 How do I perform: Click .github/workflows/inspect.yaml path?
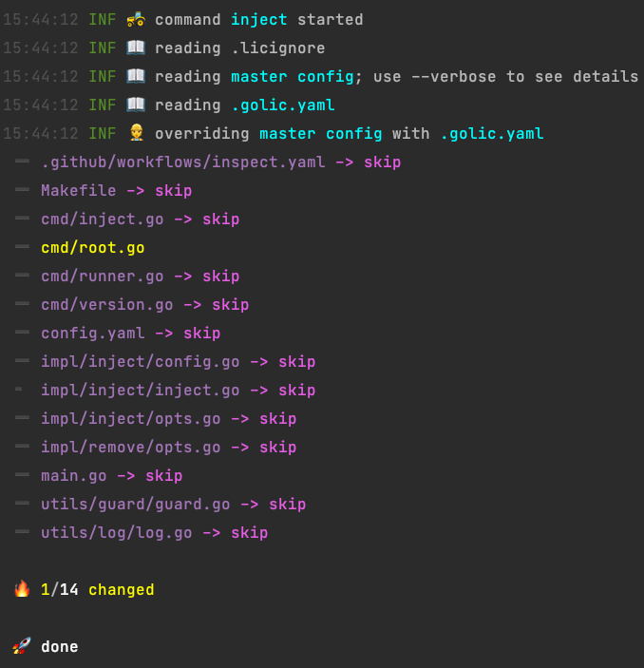[183, 162]
